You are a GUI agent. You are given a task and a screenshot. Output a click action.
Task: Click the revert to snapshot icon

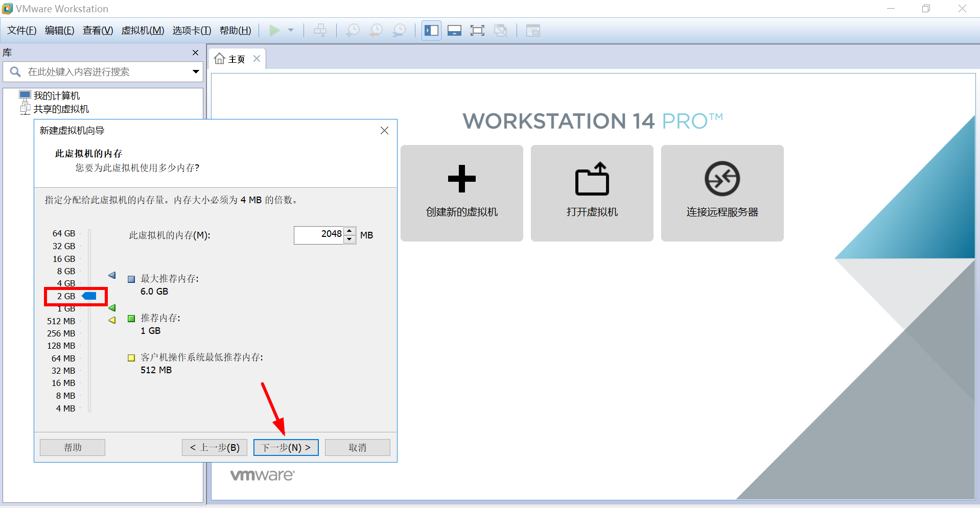point(376,31)
